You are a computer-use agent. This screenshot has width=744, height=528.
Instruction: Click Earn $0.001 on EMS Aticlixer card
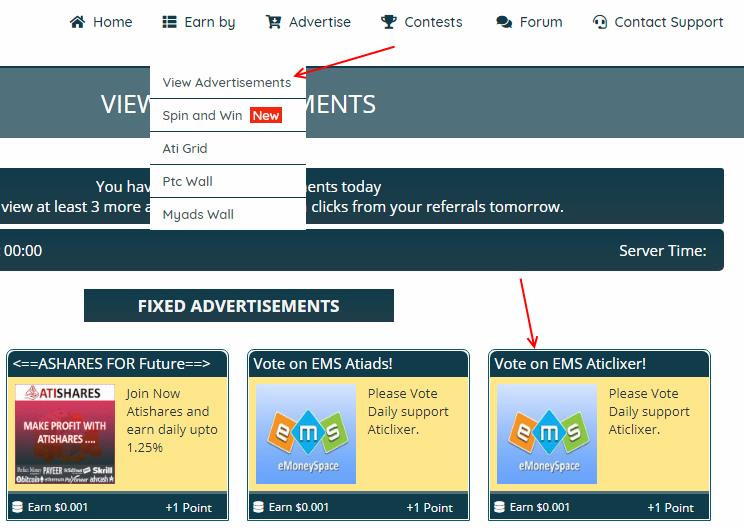point(540,507)
